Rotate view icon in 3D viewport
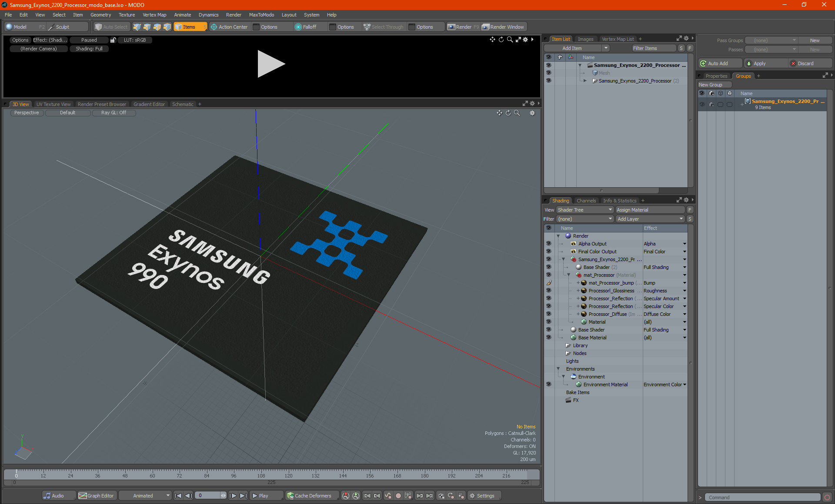Screen dimensions: 835x504 click(x=508, y=113)
